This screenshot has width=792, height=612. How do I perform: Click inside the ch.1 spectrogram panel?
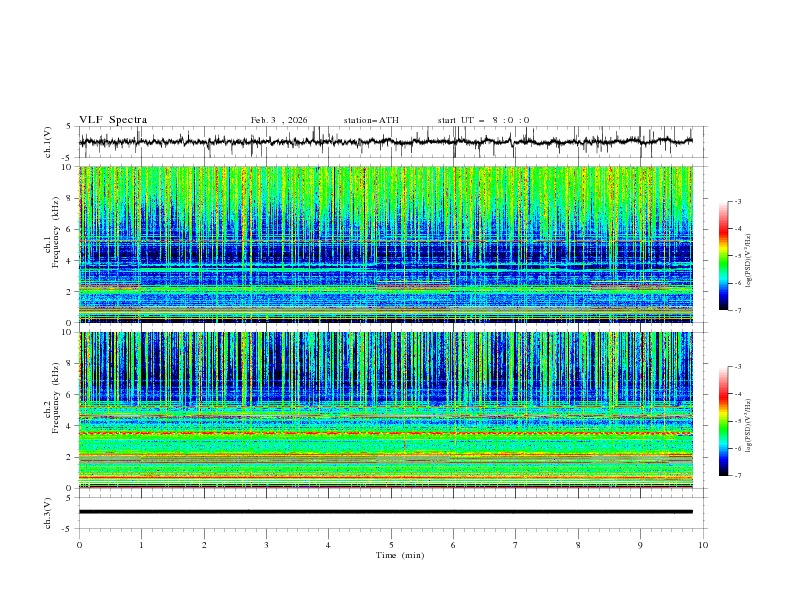pyautogui.click(x=386, y=244)
